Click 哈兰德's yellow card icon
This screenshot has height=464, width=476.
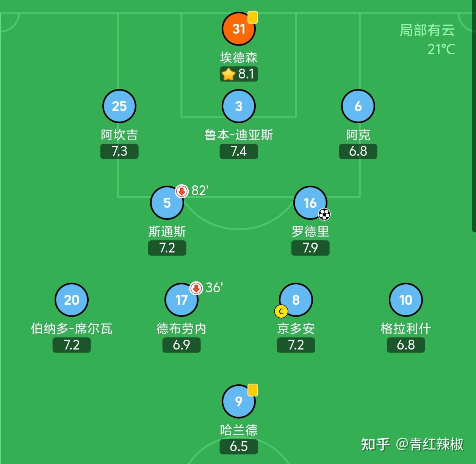click(x=253, y=390)
